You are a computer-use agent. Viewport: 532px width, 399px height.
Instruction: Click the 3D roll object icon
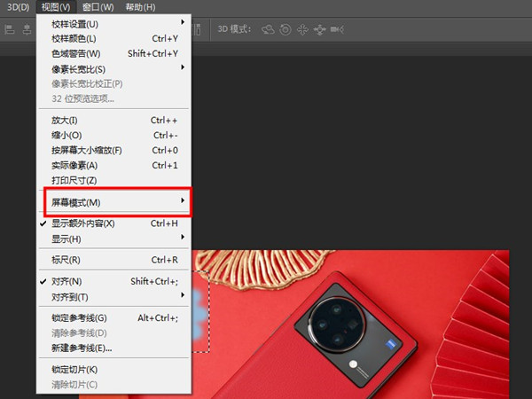pyautogui.click(x=285, y=29)
